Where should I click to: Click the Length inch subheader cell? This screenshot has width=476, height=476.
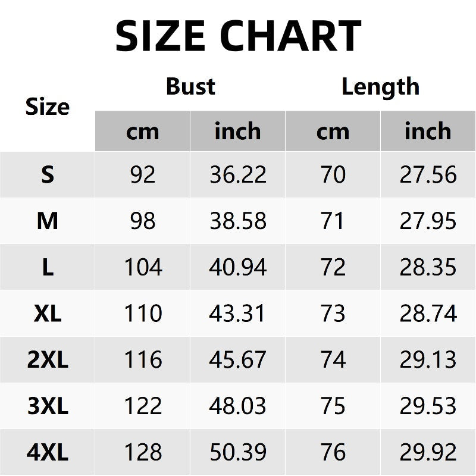point(428,131)
